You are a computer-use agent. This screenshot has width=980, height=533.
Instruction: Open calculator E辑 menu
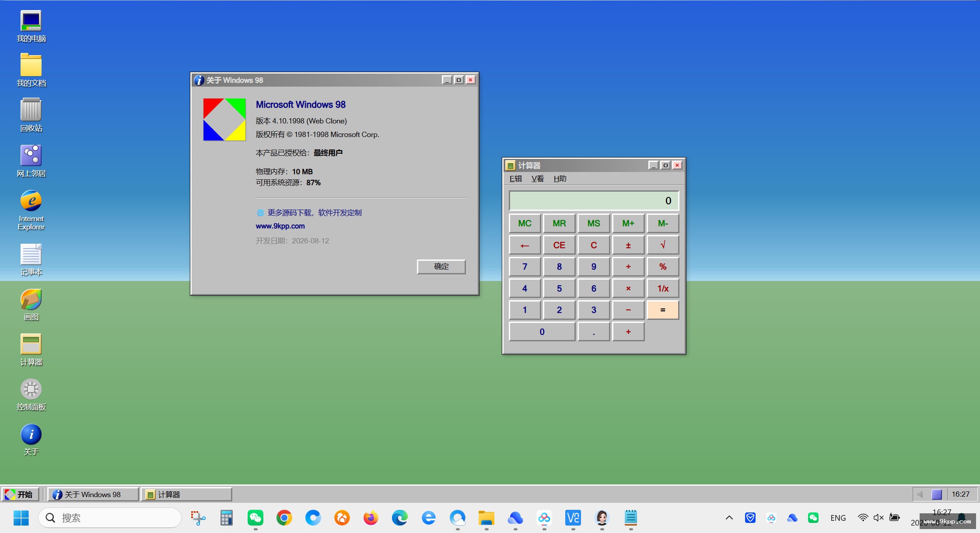[516, 179]
